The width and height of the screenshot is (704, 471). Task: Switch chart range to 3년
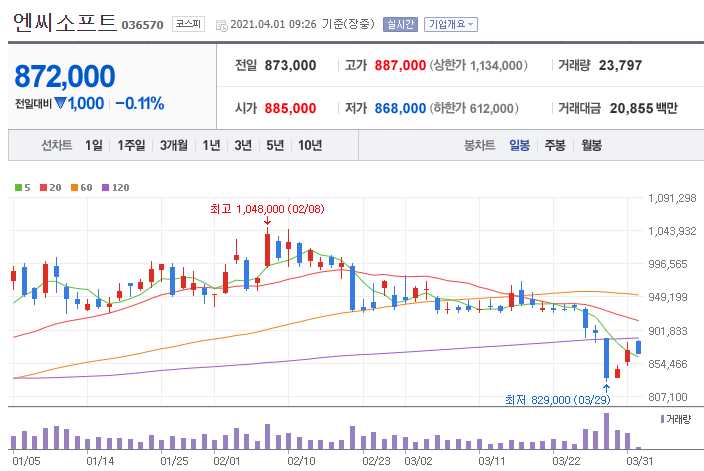click(x=243, y=145)
